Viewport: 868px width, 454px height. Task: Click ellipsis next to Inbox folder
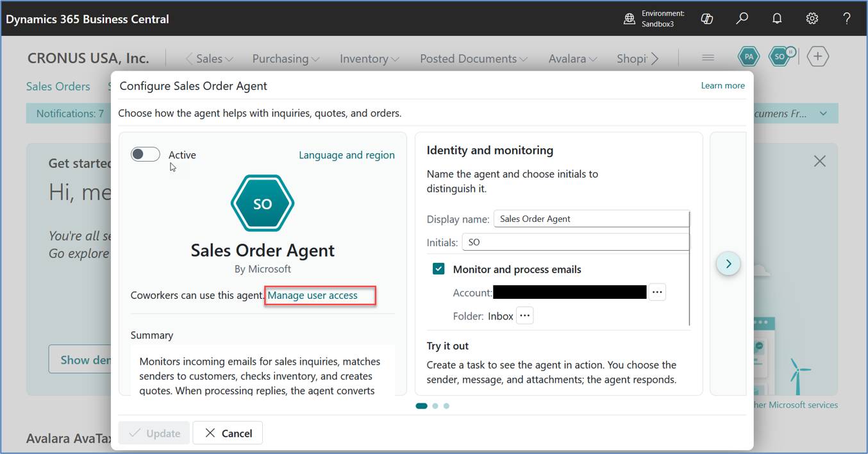pyautogui.click(x=525, y=315)
